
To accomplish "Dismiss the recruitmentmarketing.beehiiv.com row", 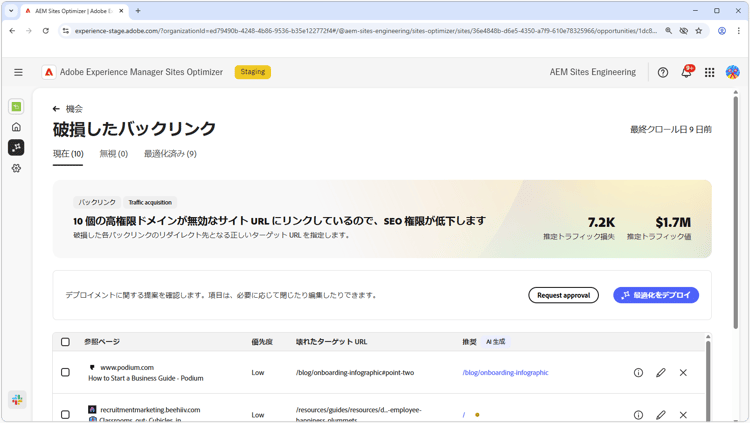I will 683,415.
